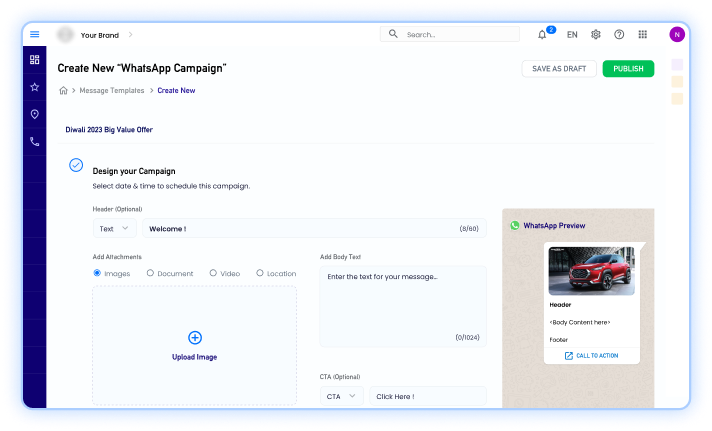Open the apps grid launcher icon

tap(643, 35)
